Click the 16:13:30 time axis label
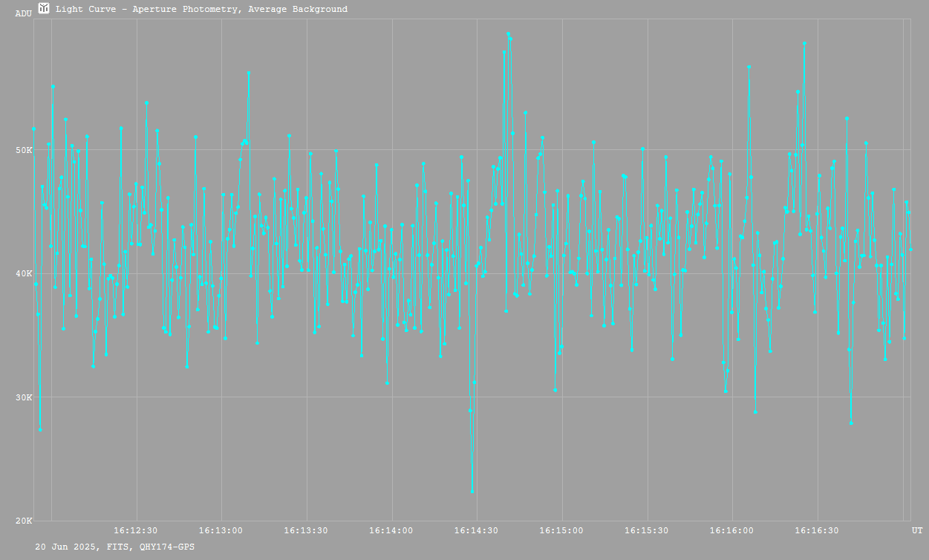Screen dimensions: 929x560 tap(306, 530)
